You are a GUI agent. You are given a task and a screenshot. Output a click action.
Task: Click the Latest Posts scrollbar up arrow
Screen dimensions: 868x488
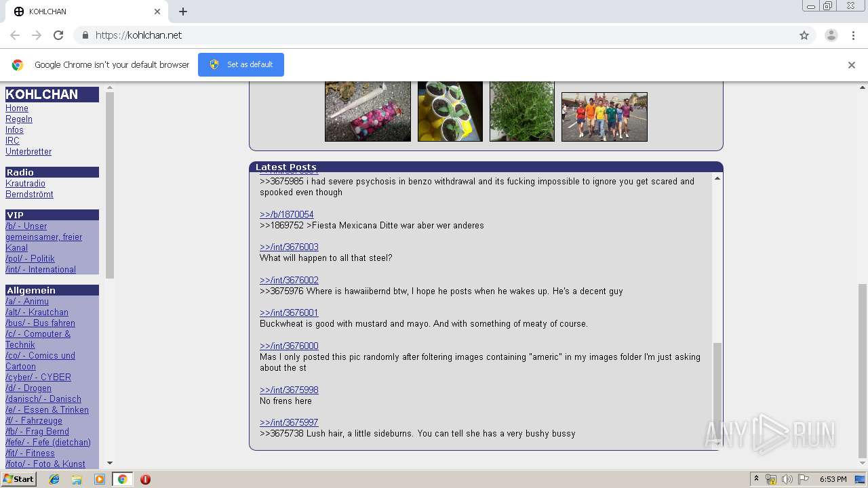[x=717, y=178]
